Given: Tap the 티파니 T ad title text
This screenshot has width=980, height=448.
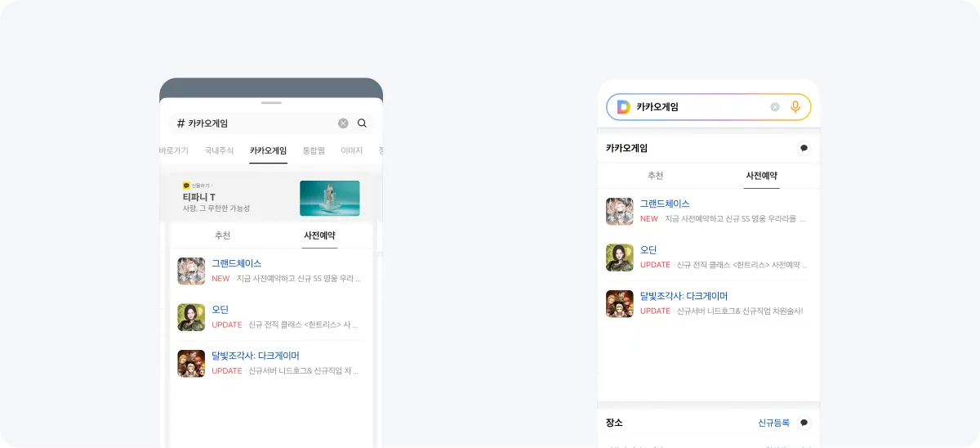Looking at the screenshot, I should tap(199, 197).
